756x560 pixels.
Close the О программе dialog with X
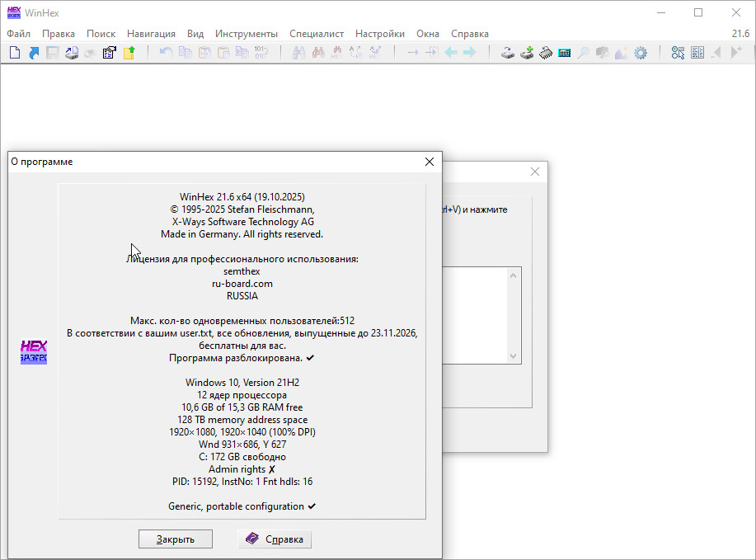(429, 162)
